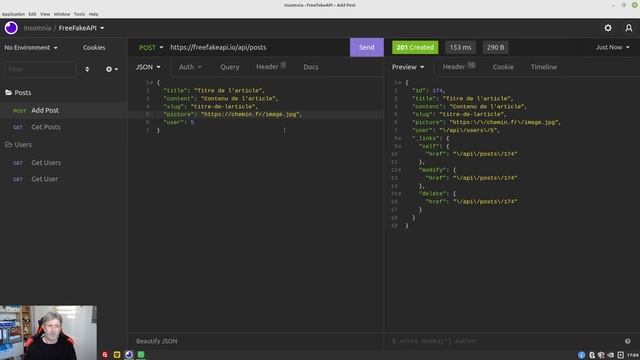640x360 pixels.
Task: Open the Tools menu
Action: [79, 14]
